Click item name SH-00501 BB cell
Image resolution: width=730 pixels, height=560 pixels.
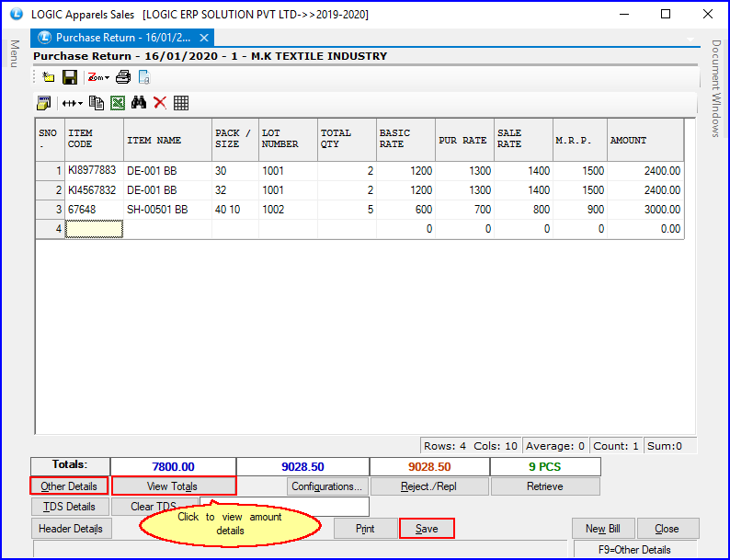(x=167, y=210)
